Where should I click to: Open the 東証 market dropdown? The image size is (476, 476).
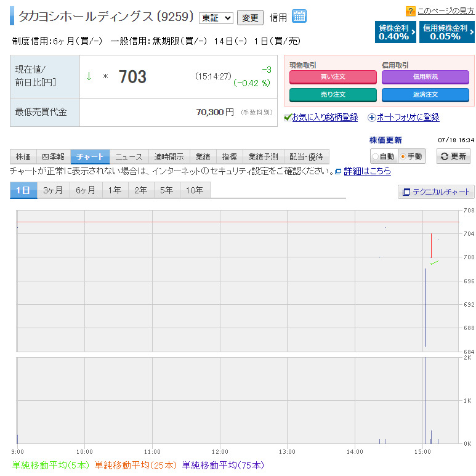[216, 18]
